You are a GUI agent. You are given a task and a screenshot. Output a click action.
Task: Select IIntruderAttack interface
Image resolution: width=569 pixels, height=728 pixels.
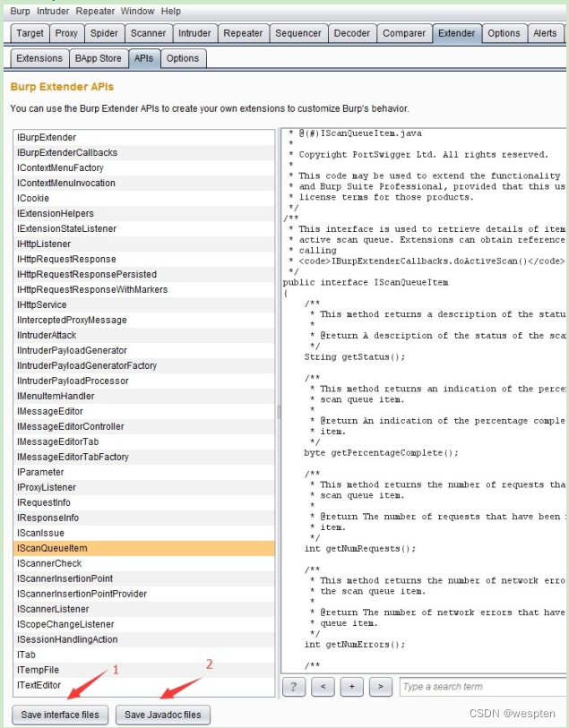click(144, 335)
